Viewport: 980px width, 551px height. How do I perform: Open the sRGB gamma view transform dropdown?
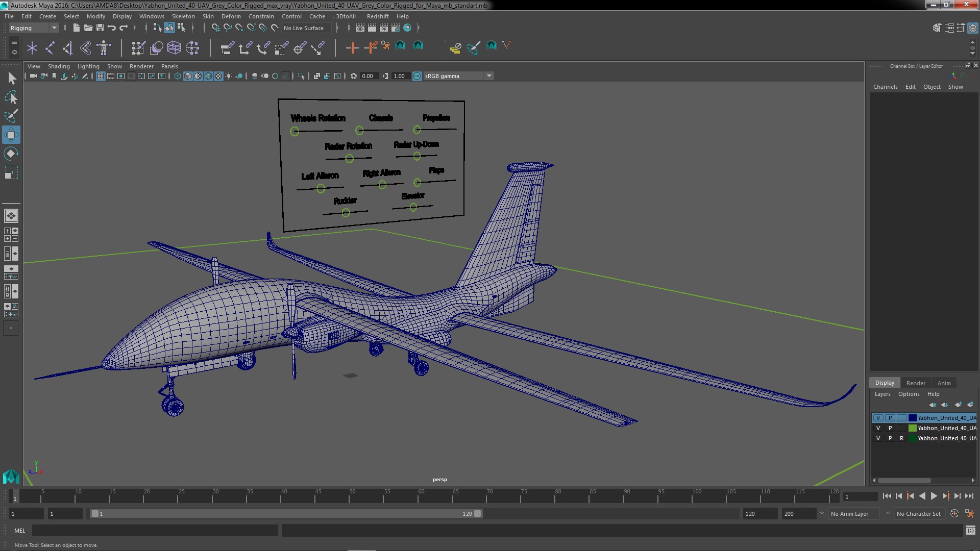458,76
